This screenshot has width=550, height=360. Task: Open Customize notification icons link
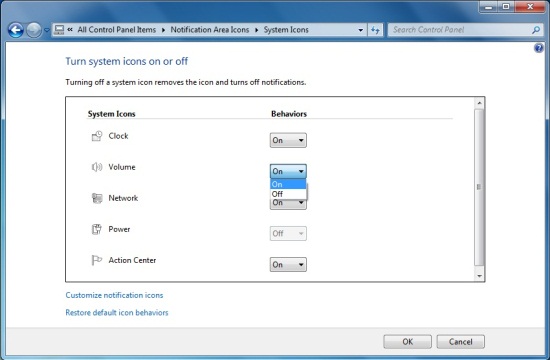[114, 295]
